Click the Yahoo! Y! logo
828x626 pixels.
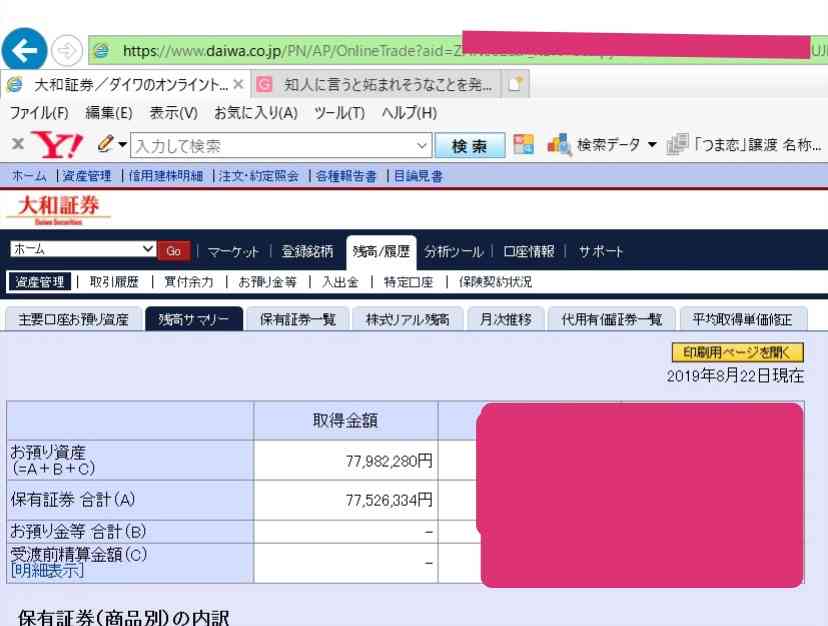(57, 145)
